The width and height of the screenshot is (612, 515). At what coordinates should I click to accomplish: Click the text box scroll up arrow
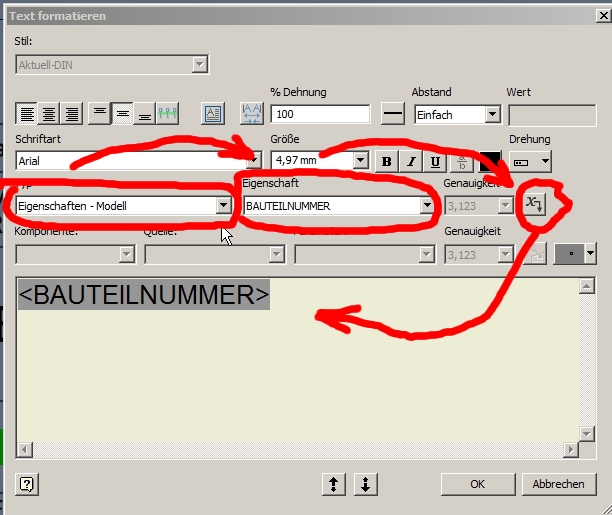pos(587,286)
